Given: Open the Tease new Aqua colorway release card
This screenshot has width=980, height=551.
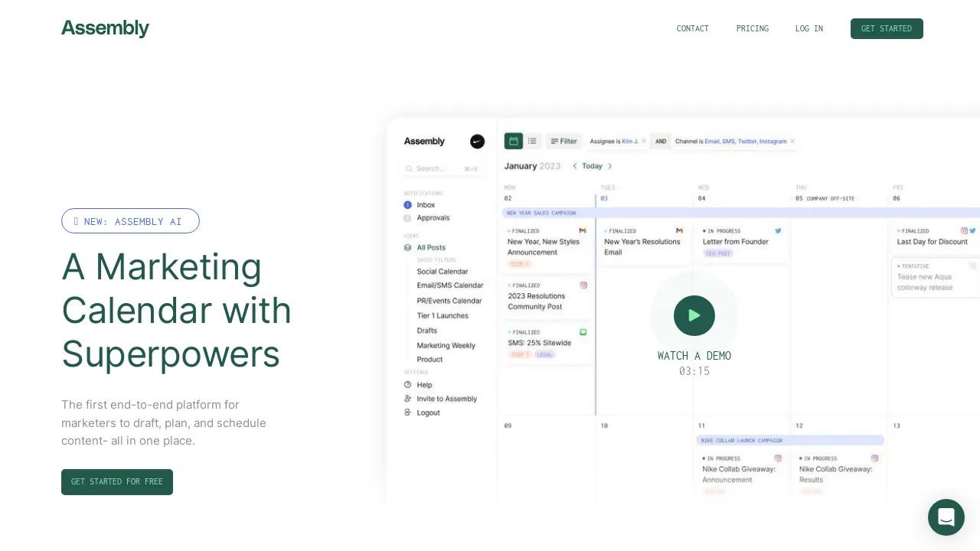Looking at the screenshot, I should [x=936, y=278].
